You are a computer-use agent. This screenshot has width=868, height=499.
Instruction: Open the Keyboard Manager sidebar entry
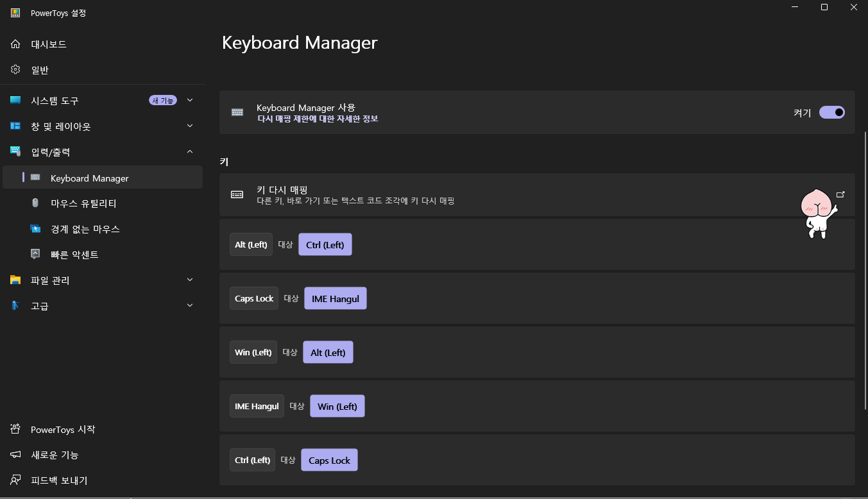tap(103, 177)
